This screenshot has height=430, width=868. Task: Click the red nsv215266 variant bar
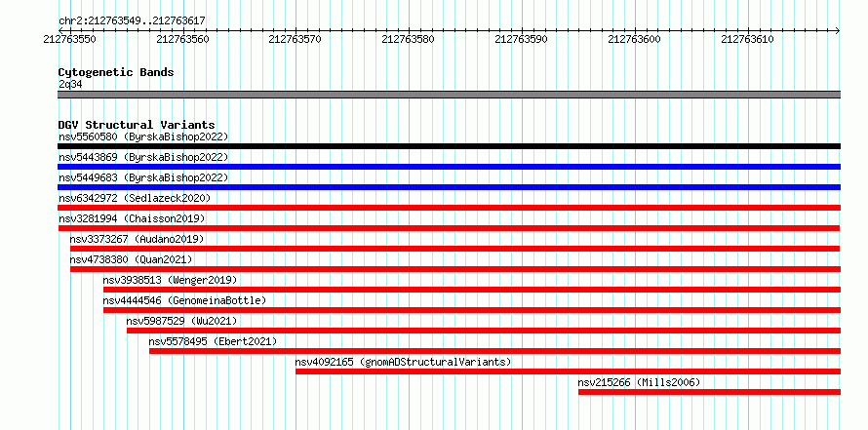click(x=710, y=392)
